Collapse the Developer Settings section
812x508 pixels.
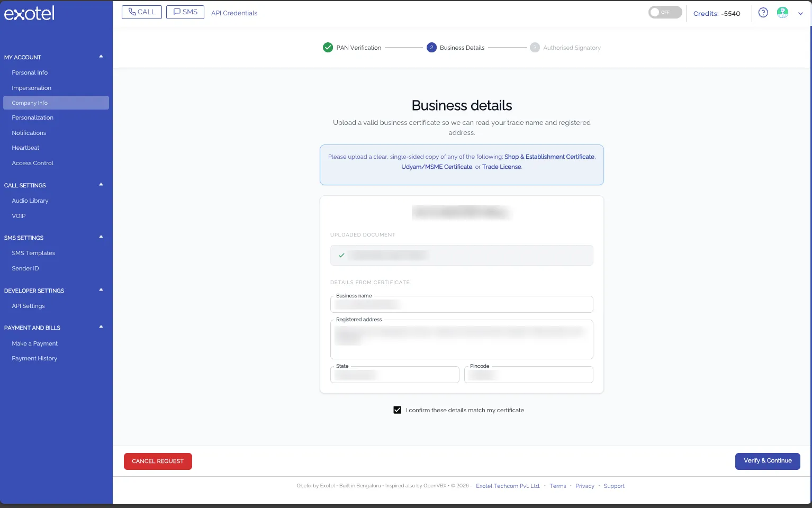pyautogui.click(x=101, y=290)
